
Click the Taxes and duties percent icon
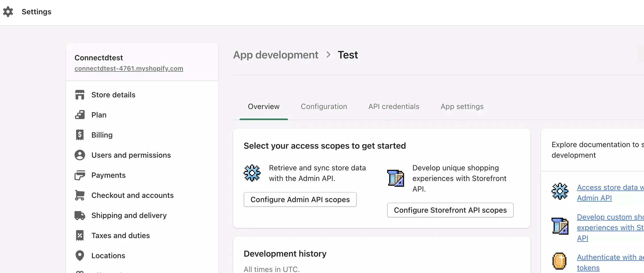point(80,235)
